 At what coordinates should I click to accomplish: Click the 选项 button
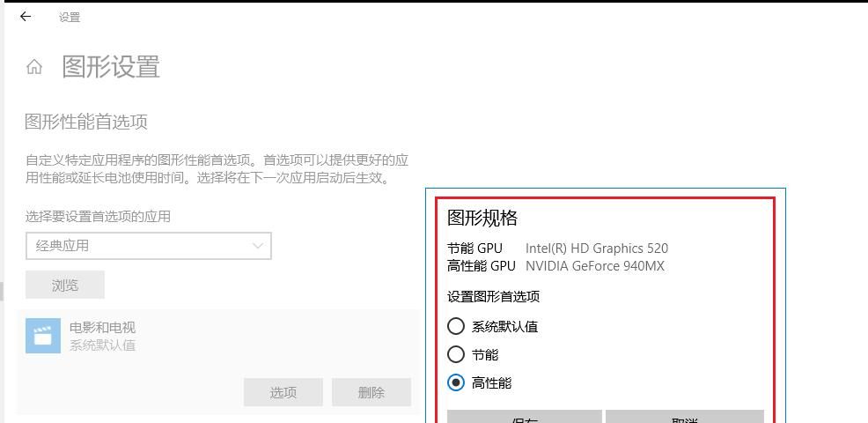pos(283,392)
